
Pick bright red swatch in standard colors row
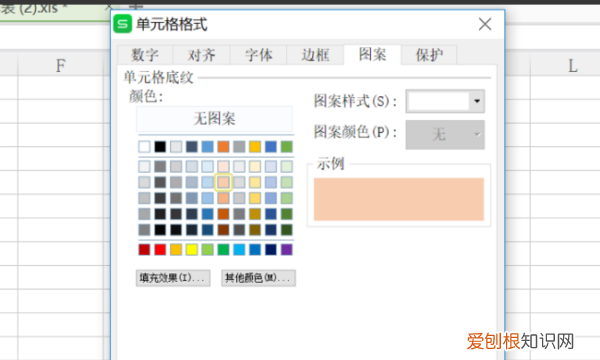point(160,249)
